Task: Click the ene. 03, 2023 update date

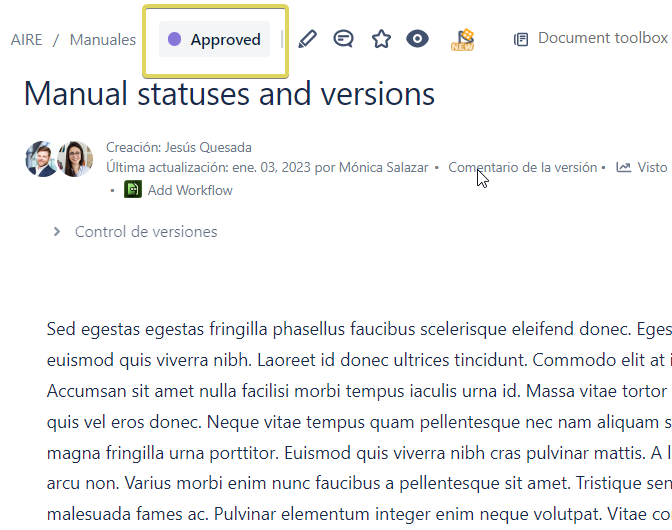Action: point(271,167)
